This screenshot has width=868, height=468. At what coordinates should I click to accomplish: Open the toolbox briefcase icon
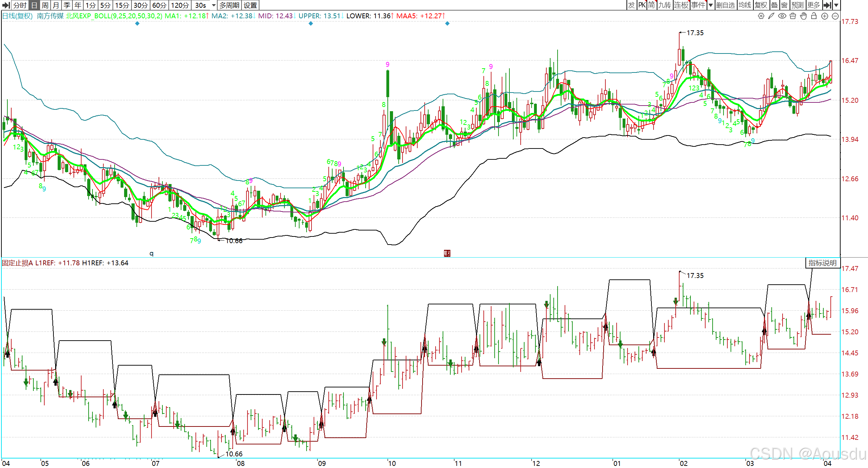tap(792, 16)
